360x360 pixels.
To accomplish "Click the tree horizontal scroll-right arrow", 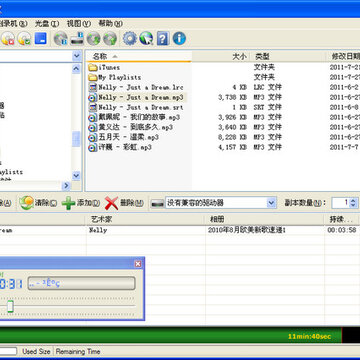I will 66,186.
